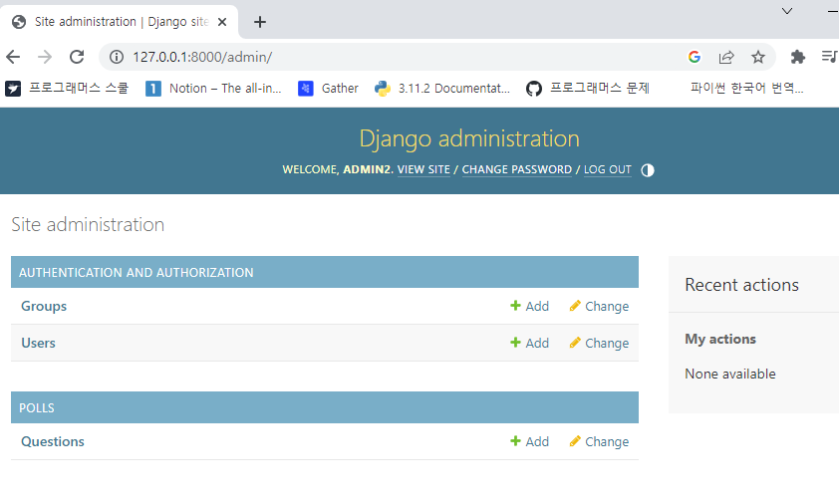Reload the admin page
Image resolution: width=839 pixels, height=504 pixels.
(77, 57)
